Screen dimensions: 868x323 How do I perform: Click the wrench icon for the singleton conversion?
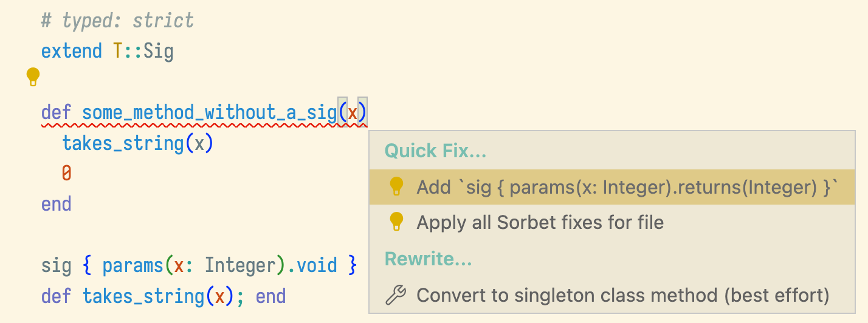pyautogui.click(x=396, y=295)
